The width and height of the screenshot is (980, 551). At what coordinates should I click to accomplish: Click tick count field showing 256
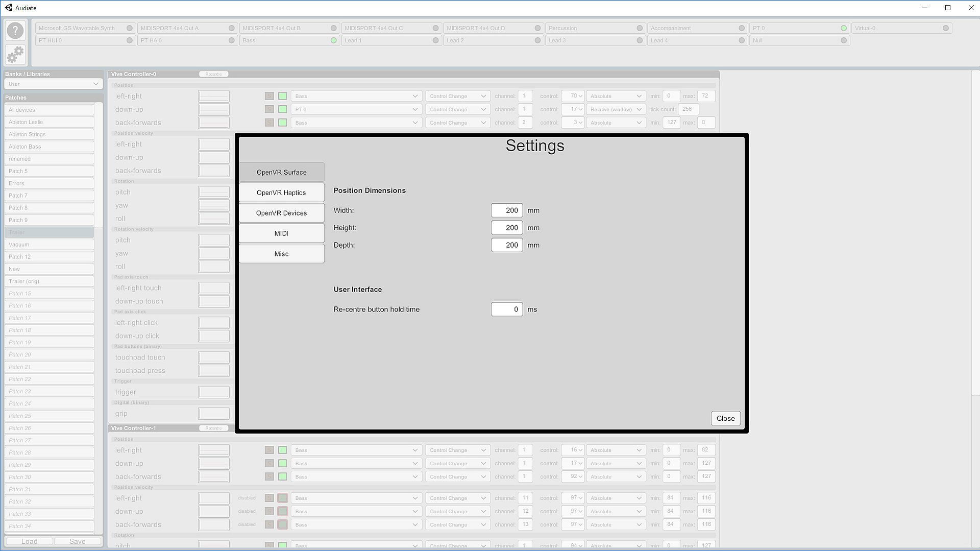pyautogui.click(x=689, y=109)
